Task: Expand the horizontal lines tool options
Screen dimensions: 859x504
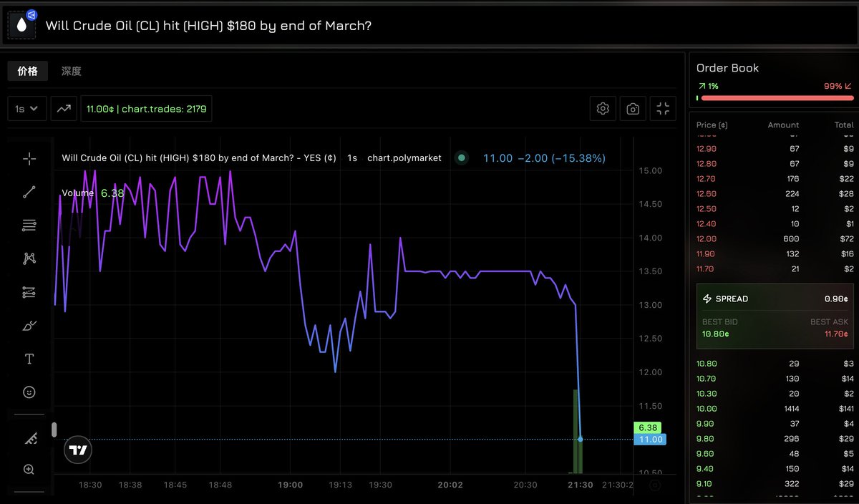Action: pyautogui.click(x=29, y=225)
